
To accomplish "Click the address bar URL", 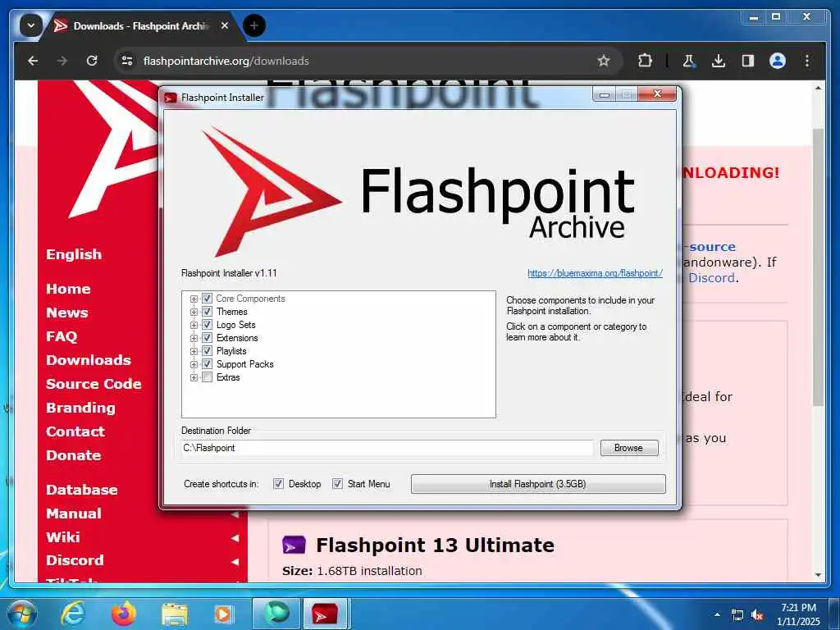I will [226, 61].
